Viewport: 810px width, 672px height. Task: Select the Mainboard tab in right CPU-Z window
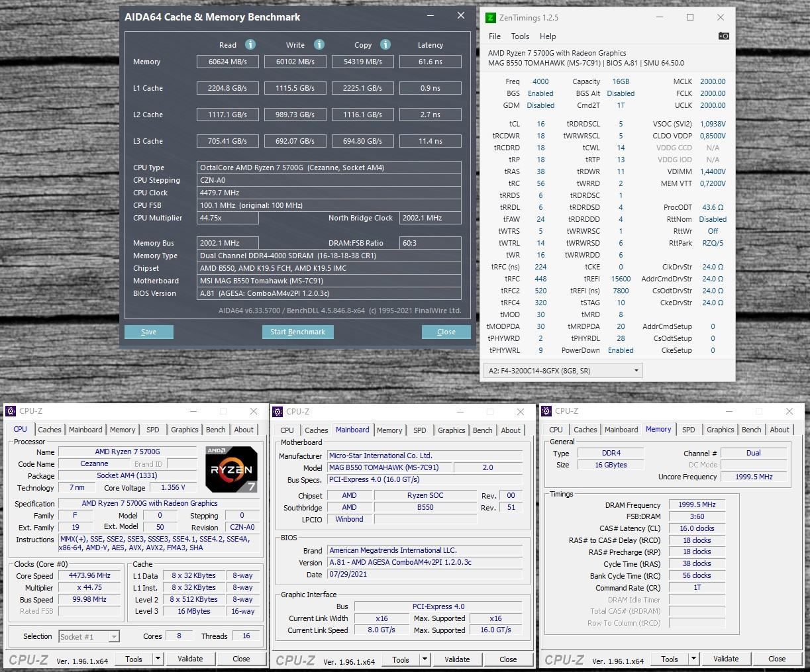tap(621, 430)
